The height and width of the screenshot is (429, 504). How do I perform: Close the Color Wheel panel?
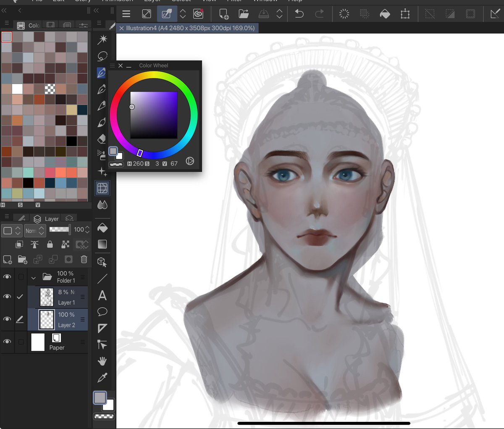pyautogui.click(x=121, y=66)
